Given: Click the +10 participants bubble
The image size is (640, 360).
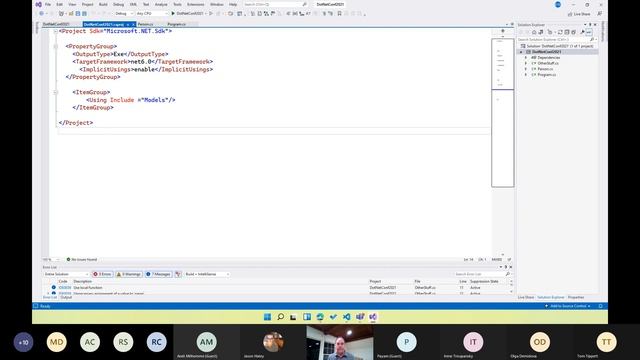Looking at the screenshot, I should pos(23,342).
